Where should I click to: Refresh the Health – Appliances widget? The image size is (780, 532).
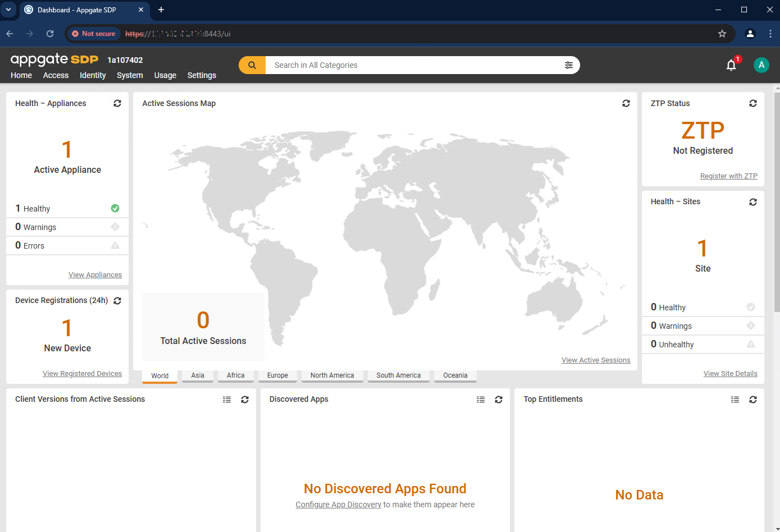coord(117,103)
